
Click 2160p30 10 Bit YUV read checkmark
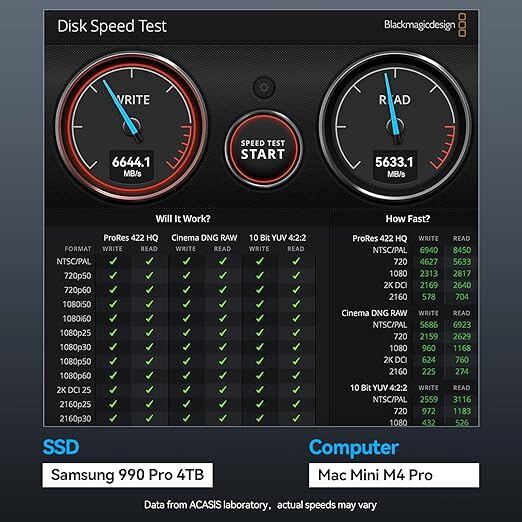pos(296,418)
